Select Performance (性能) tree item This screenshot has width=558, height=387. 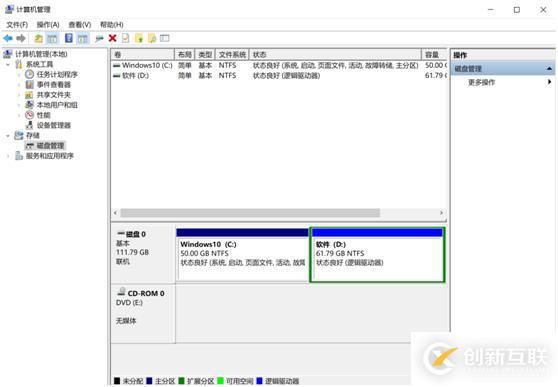pos(43,115)
